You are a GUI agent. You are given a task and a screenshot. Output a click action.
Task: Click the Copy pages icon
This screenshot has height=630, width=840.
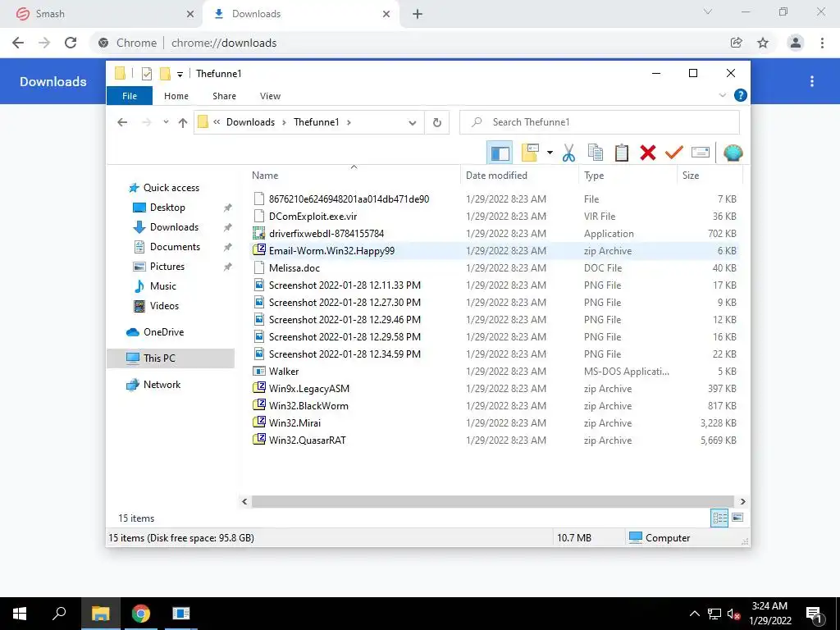pos(596,153)
